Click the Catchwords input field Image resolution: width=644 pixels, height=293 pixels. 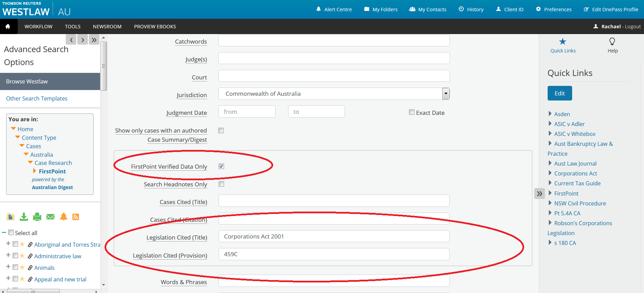coord(334,41)
